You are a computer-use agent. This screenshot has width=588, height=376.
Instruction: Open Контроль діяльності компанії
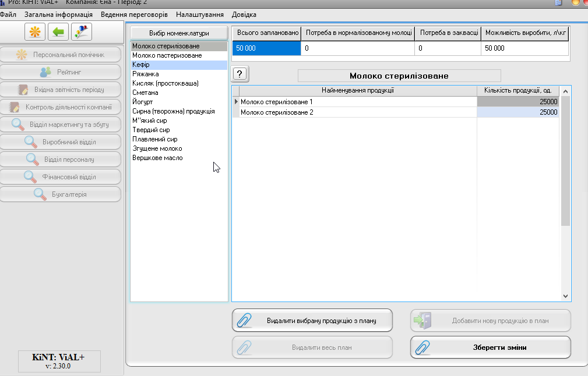[61, 107]
